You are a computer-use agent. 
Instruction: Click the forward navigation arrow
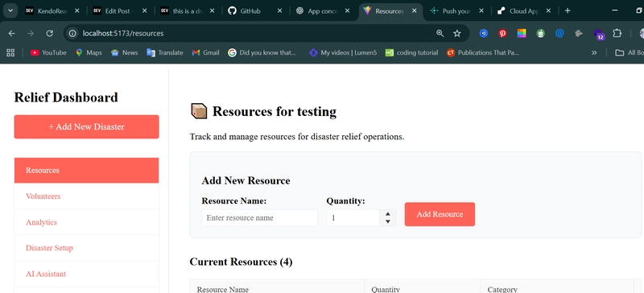click(x=31, y=33)
